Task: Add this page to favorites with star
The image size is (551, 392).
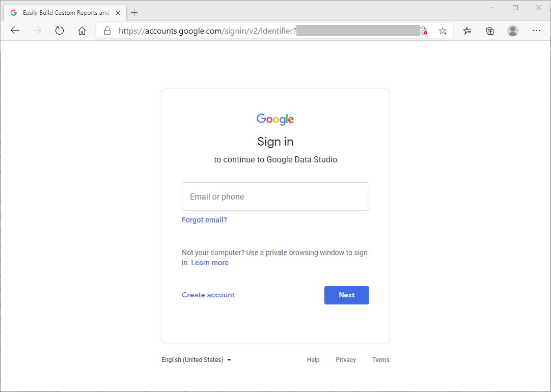Action: [x=443, y=31]
